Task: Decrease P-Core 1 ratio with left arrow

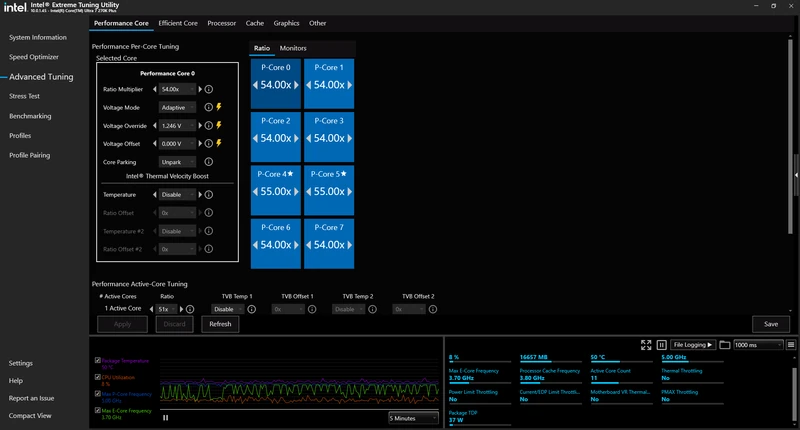Action: pos(308,85)
